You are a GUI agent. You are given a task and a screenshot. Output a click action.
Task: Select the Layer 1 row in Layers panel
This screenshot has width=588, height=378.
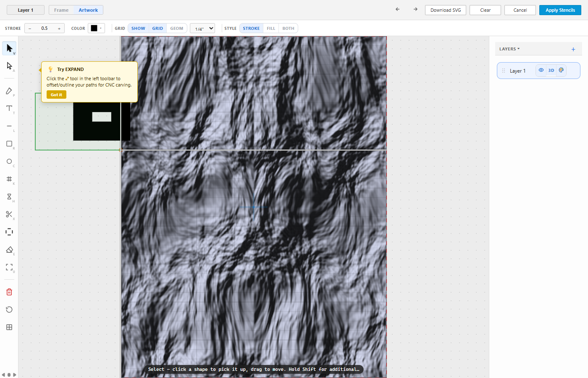click(x=538, y=71)
